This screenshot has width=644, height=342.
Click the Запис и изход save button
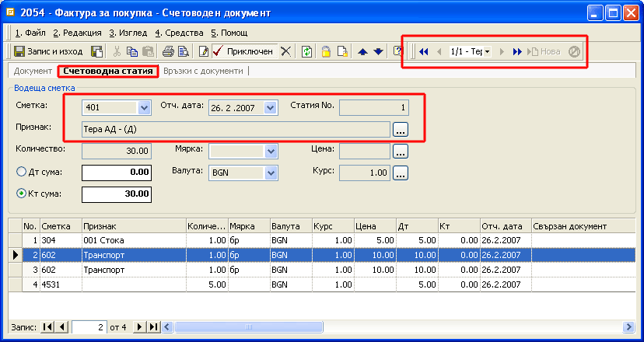48,51
